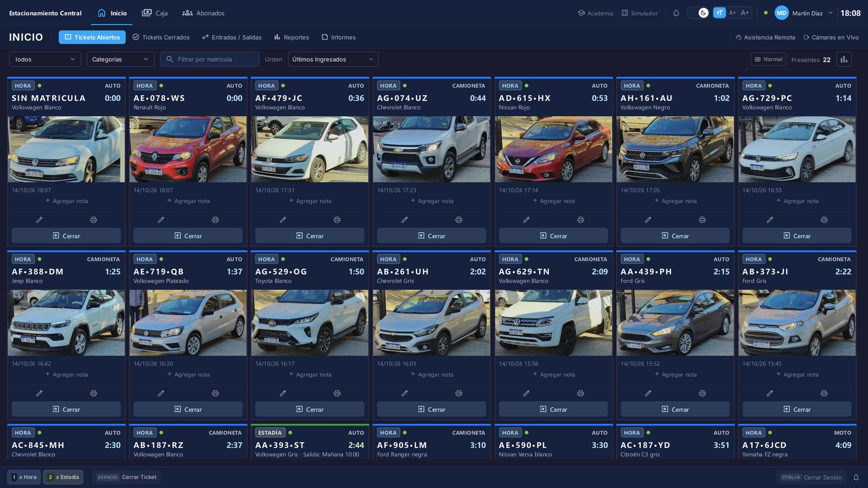Open the Simulador tool

point(639,13)
